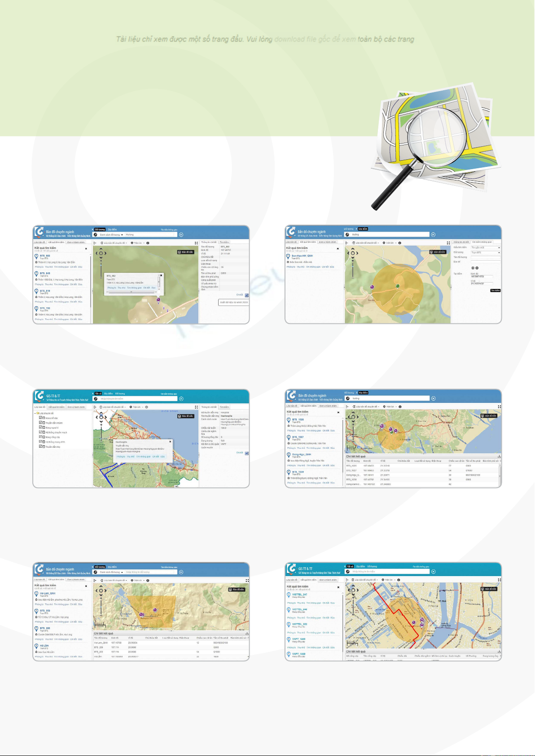Open 'Tìm kiếm' tab beside 'Thông tin chi tiết' in BTS_882 screenshot
Viewport: 535px width, 756px height.
[224, 242]
